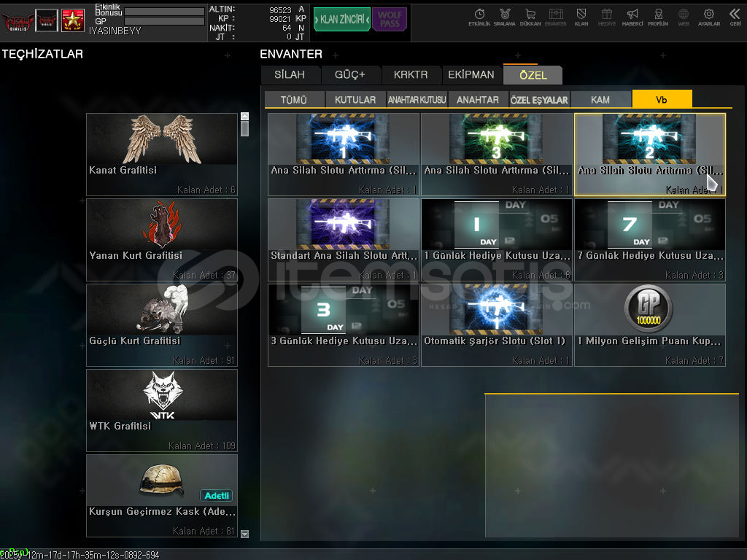Click the IYASINBEYY player name

[115, 31]
